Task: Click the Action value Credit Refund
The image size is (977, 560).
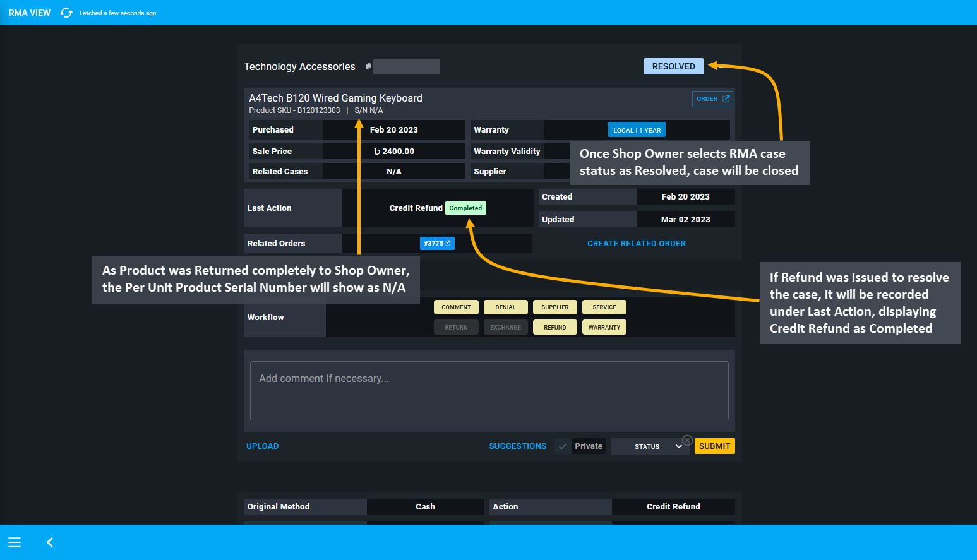Action: (673, 507)
